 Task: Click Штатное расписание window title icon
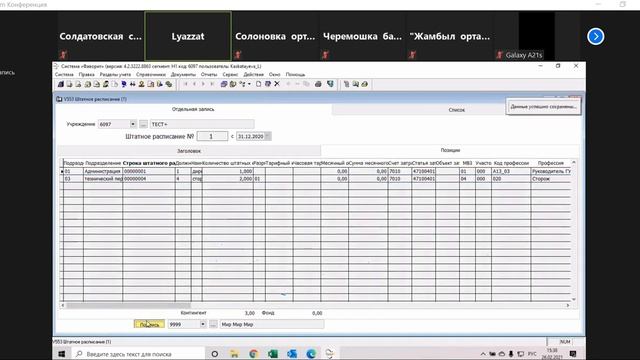[x=59, y=99]
